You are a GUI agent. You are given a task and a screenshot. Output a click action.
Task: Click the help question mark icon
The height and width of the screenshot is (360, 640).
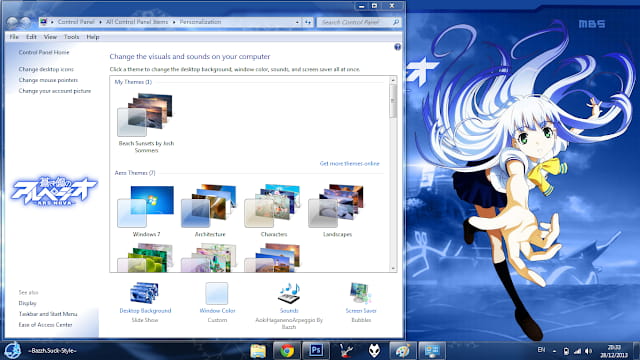398,47
